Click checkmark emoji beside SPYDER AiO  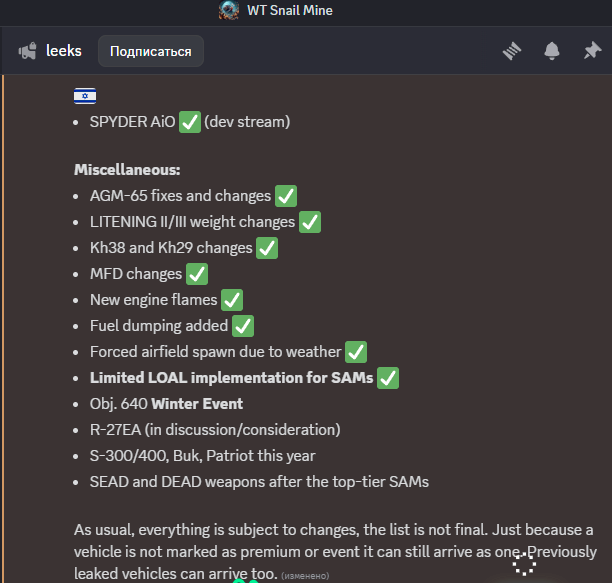coord(190,123)
